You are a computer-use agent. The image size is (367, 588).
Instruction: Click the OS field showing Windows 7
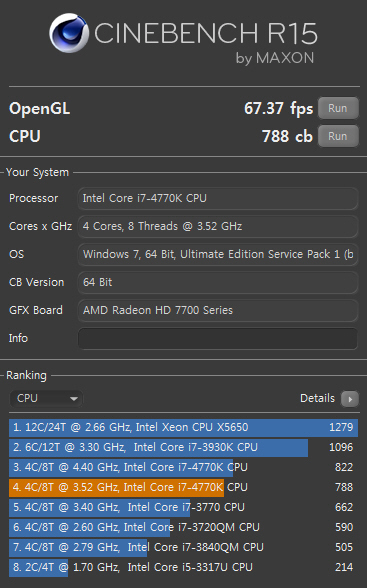[217, 254]
